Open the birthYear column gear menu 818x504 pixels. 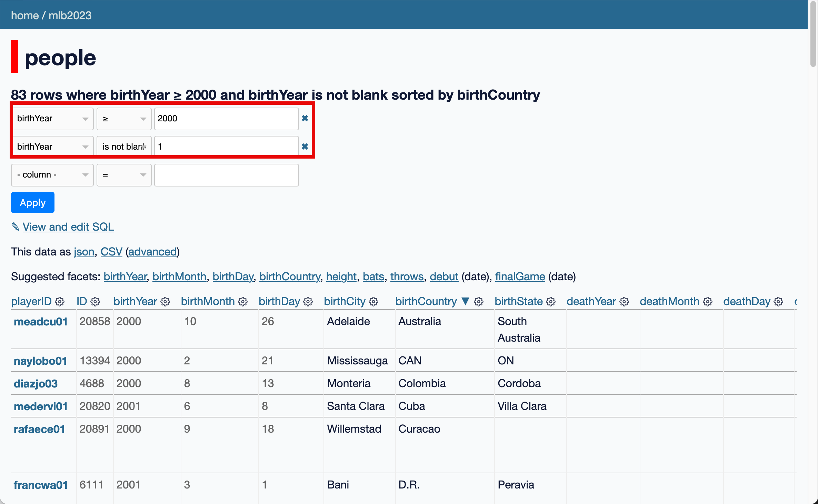tap(165, 302)
